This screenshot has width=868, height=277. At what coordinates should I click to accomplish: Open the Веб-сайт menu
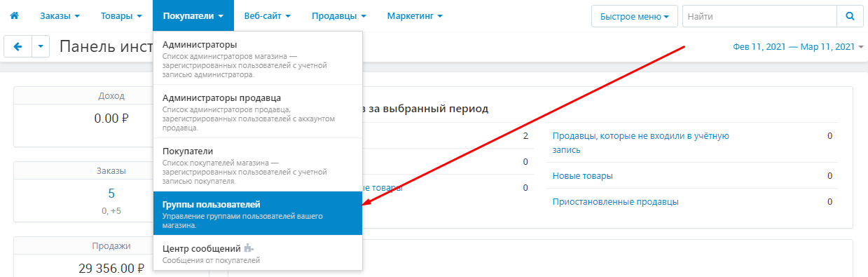(268, 15)
